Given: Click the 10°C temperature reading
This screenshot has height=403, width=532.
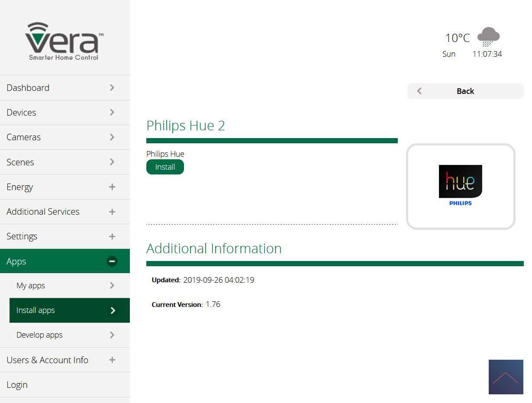Looking at the screenshot, I should pyautogui.click(x=458, y=38).
